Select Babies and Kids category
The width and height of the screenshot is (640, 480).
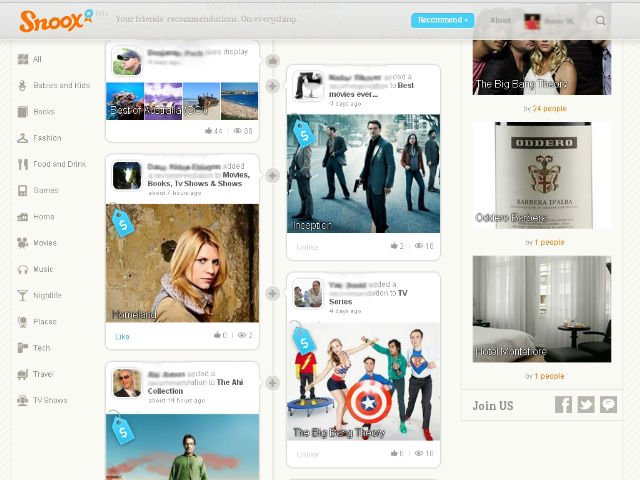(53, 85)
